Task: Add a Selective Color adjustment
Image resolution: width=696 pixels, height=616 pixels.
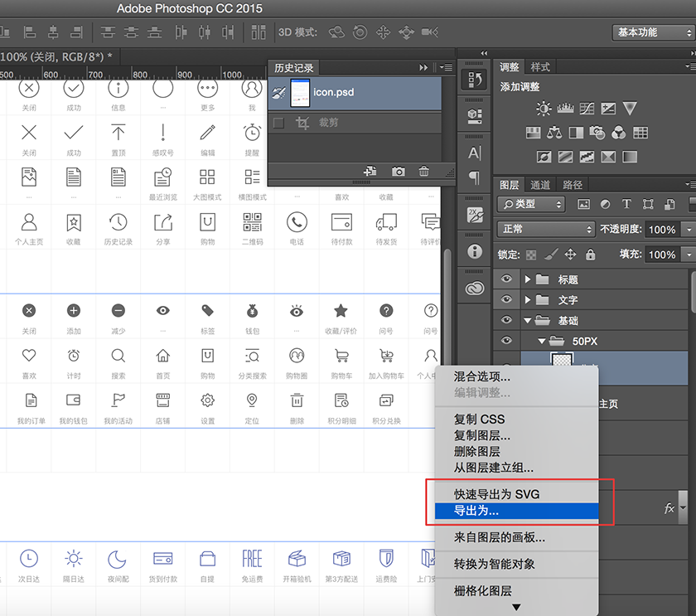Action: (608, 157)
